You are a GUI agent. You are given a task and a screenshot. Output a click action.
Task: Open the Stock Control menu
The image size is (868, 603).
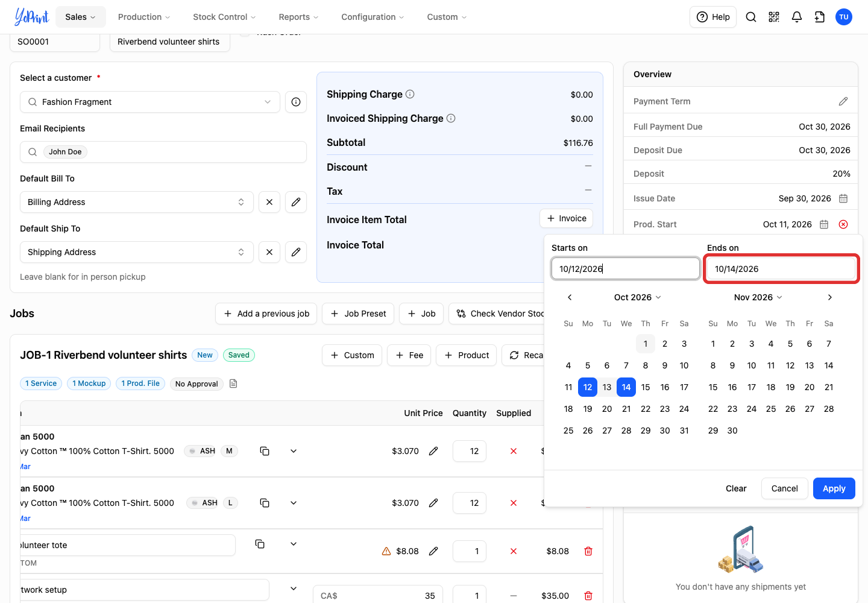click(x=224, y=17)
